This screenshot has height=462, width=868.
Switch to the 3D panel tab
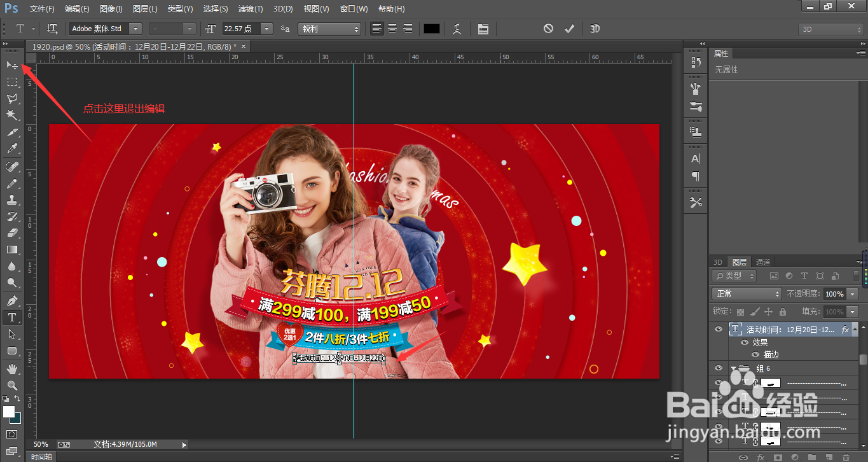(x=717, y=262)
